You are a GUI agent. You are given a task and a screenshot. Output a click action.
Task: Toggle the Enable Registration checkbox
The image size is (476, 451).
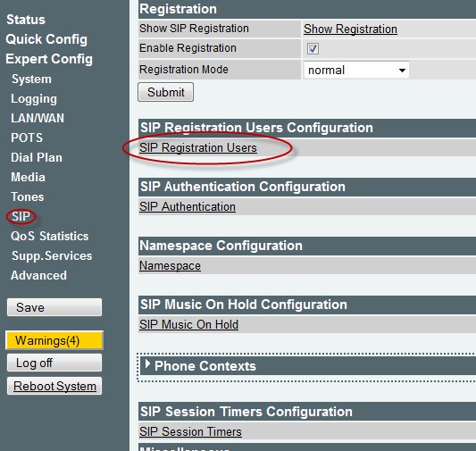(x=313, y=48)
